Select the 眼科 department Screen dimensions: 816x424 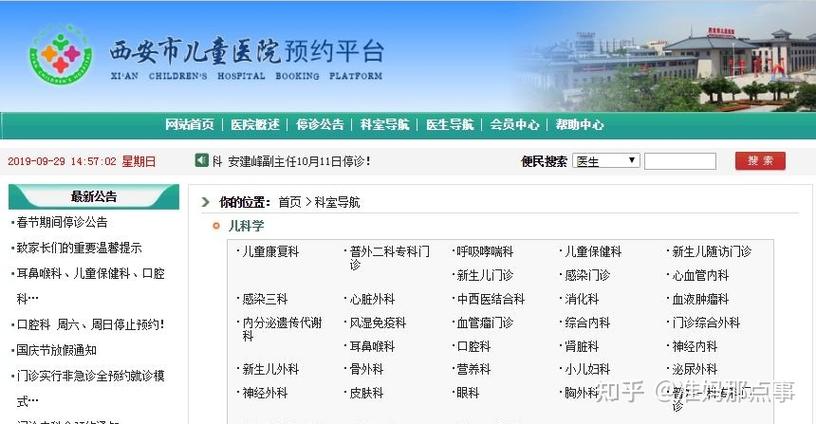(468, 393)
